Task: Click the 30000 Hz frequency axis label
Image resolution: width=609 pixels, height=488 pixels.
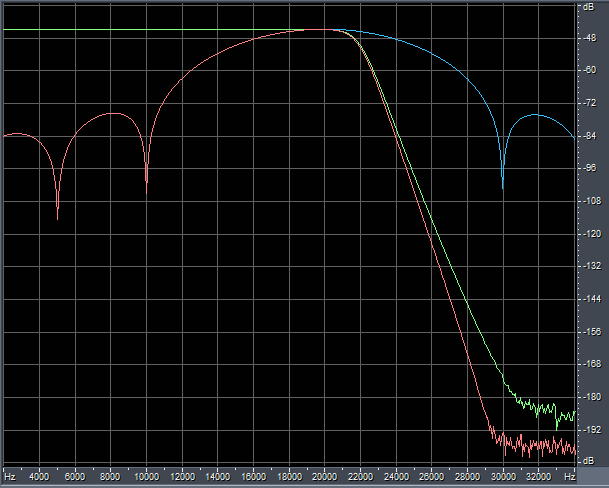Action: click(503, 476)
